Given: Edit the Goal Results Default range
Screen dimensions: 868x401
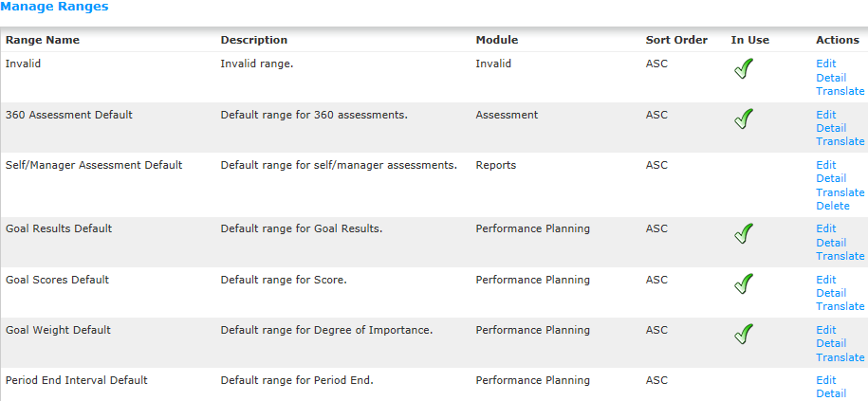Looking at the screenshot, I should (x=826, y=228).
